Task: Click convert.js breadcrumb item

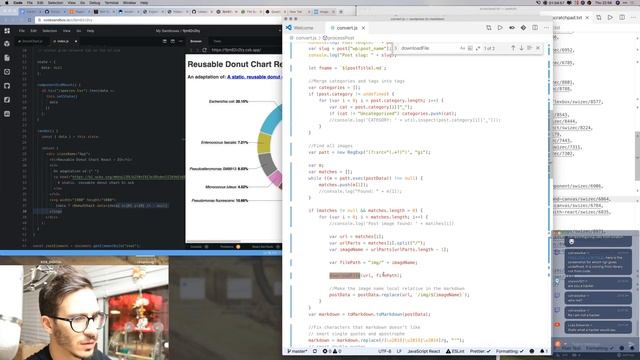Action: (306, 38)
